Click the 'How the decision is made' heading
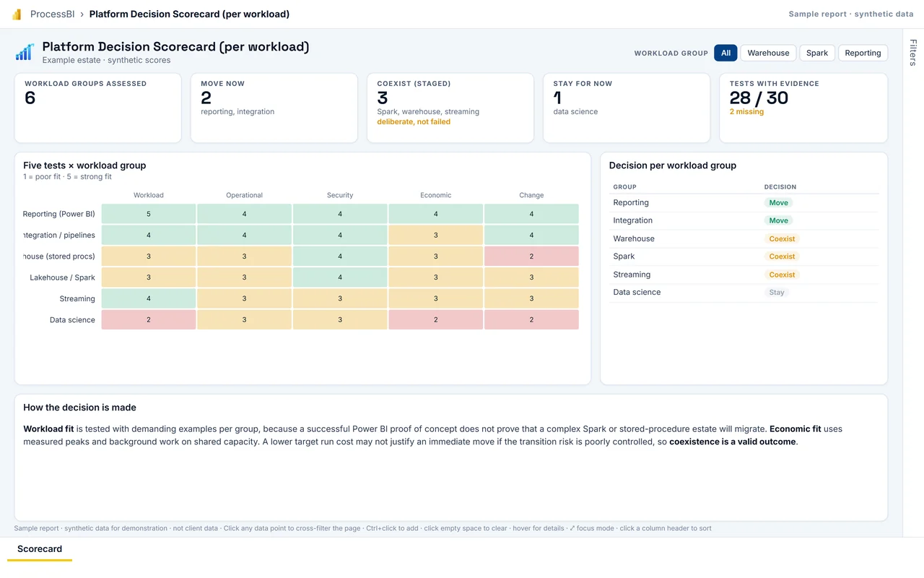The image size is (924, 578). pyautogui.click(x=79, y=407)
